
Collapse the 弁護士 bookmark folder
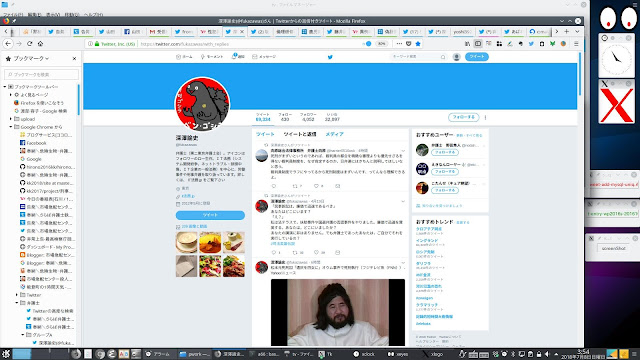[x=17, y=303]
